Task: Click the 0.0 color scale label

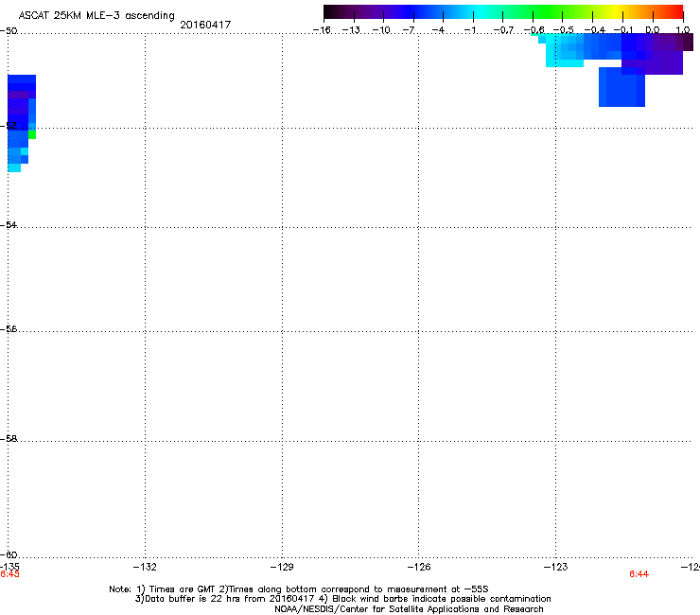Action: click(x=653, y=30)
